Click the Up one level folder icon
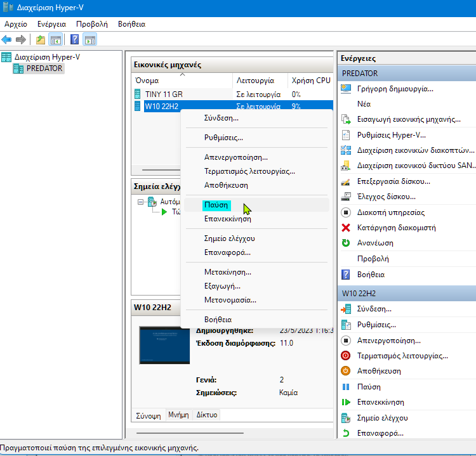476x456 pixels. click(x=41, y=39)
